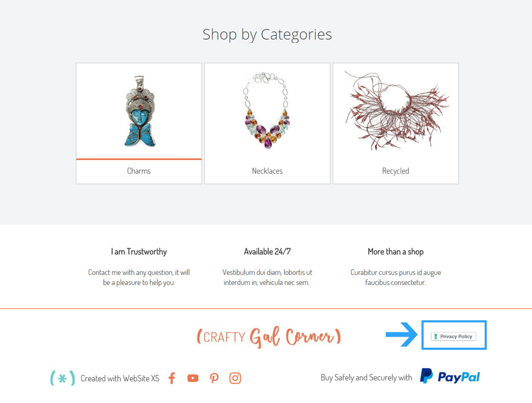Open the Privacy Policy button
Viewport: 532px width, 403px height.
(x=454, y=337)
